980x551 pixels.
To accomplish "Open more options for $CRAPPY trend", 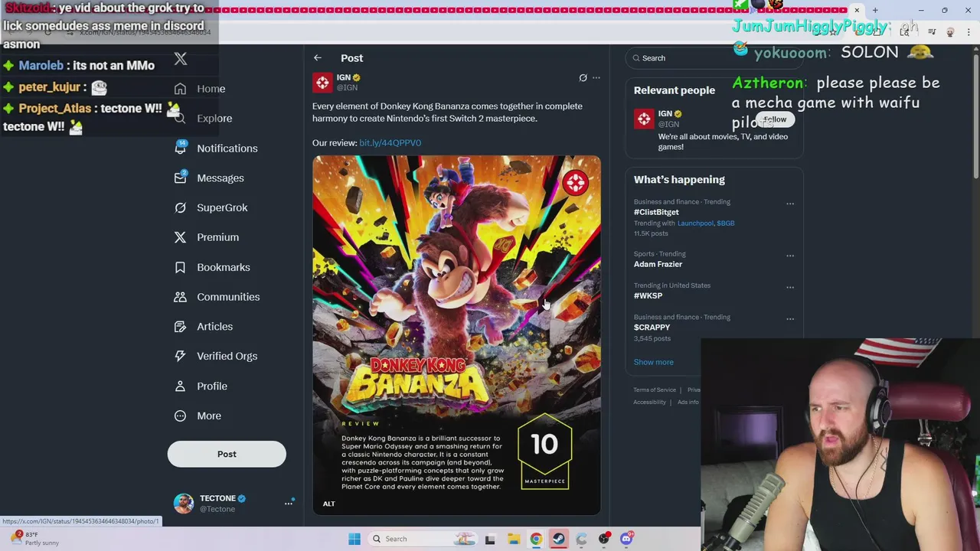I will click(790, 318).
